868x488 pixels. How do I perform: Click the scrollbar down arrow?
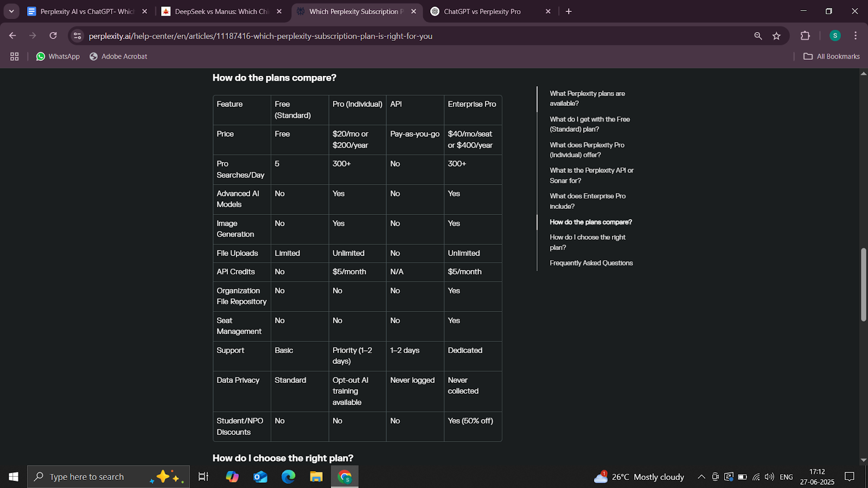[863, 460]
